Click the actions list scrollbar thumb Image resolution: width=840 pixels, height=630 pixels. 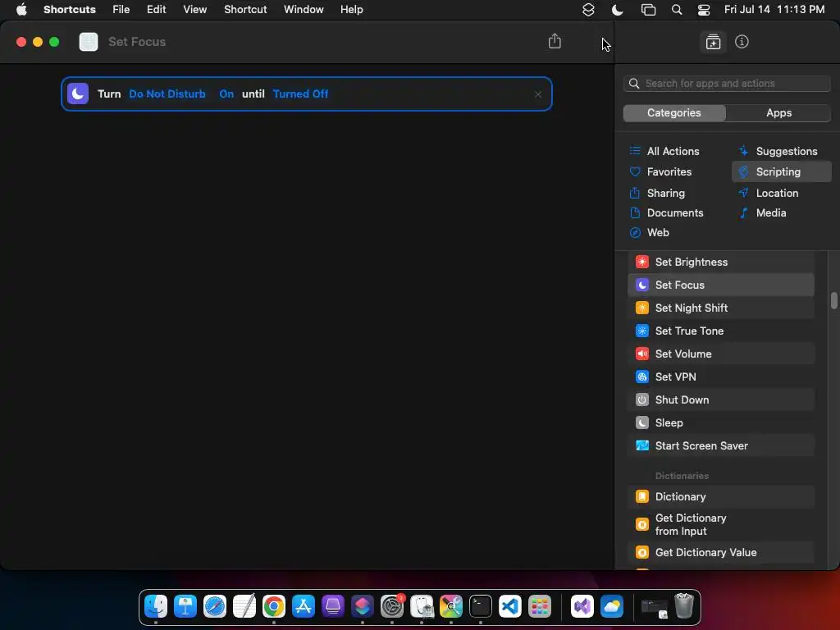click(833, 300)
